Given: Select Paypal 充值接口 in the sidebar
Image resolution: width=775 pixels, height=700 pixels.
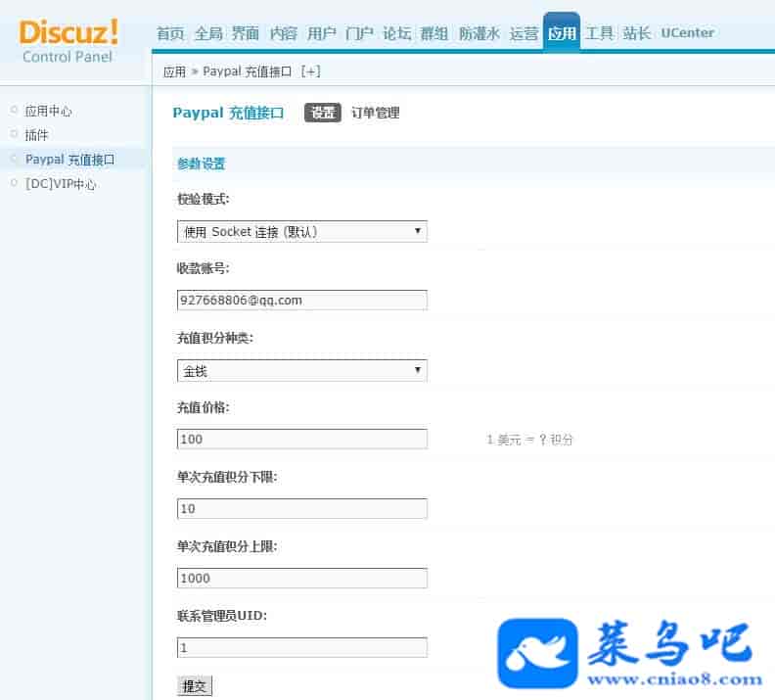Looking at the screenshot, I should (x=69, y=160).
